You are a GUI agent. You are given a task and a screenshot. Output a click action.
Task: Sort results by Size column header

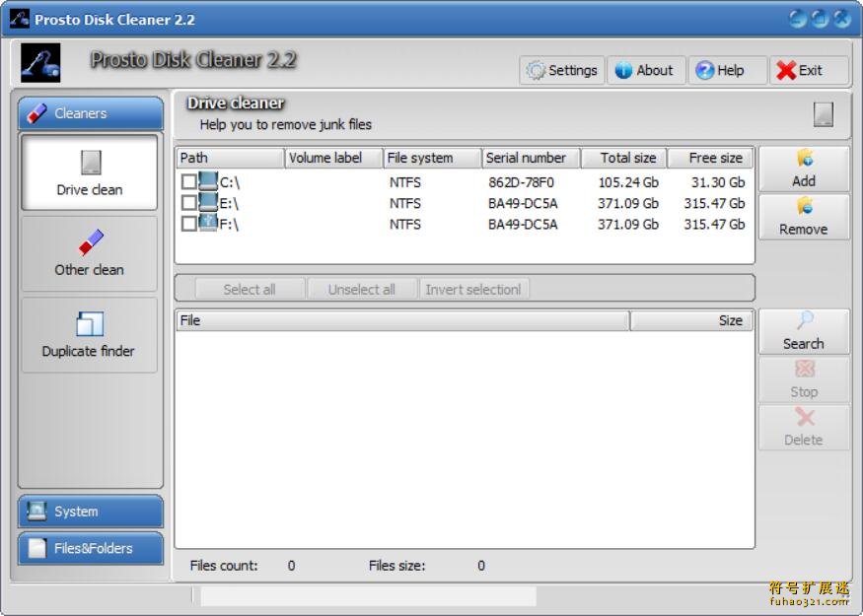691,320
